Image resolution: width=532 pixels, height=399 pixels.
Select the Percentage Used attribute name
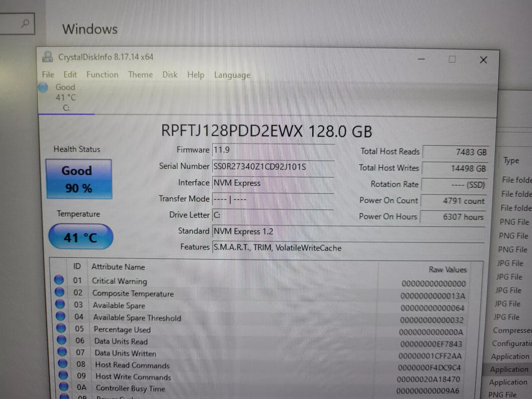pos(122,330)
